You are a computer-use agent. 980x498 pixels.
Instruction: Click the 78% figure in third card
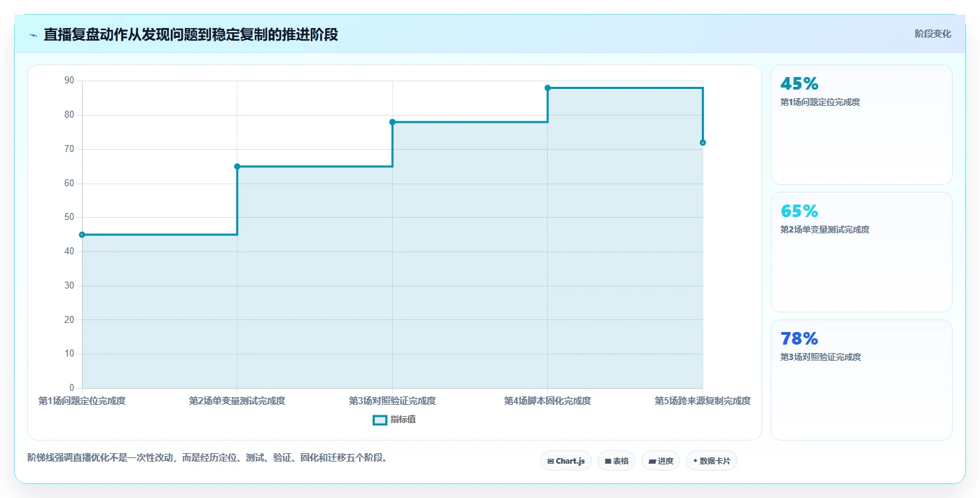pyautogui.click(x=799, y=339)
